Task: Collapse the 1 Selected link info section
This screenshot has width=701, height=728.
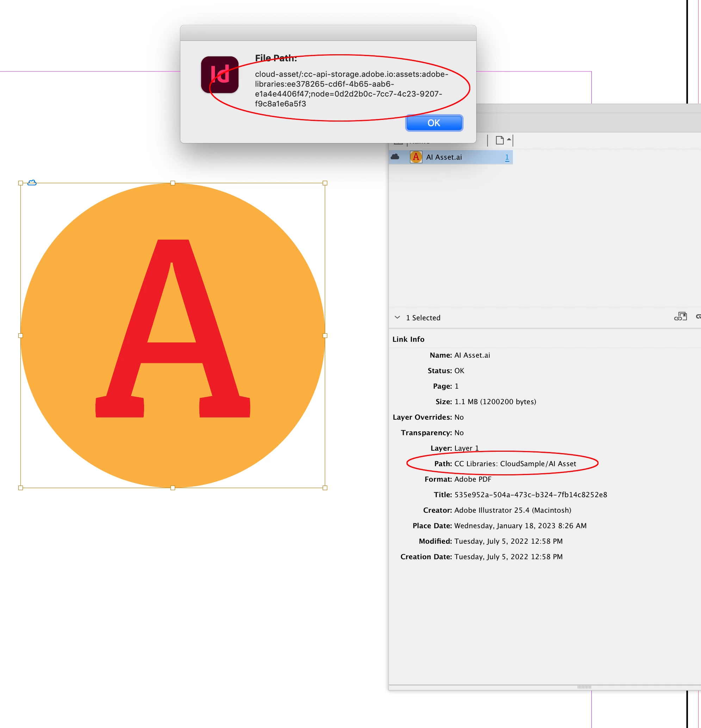Action: [397, 317]
